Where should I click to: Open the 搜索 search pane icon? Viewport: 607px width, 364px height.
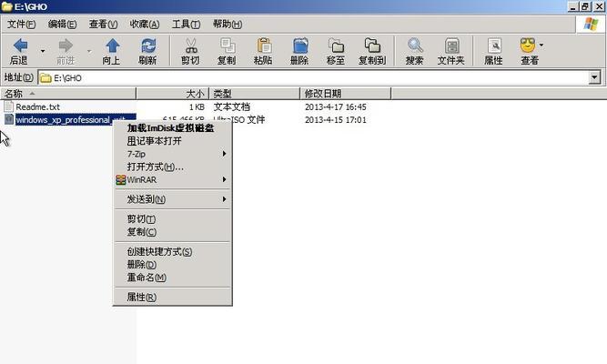point(415,45)
